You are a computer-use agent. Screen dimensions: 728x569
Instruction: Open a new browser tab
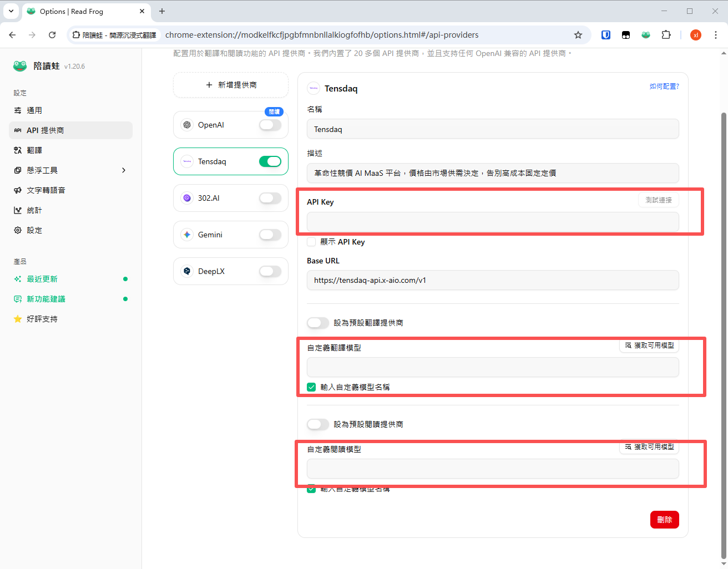point(162,11)
